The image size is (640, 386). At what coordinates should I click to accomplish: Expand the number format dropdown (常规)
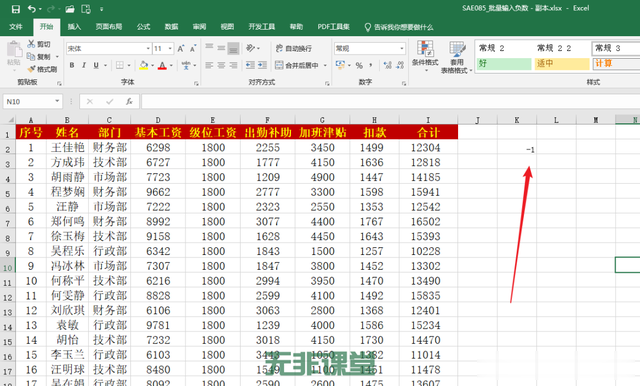coord(402,49)
